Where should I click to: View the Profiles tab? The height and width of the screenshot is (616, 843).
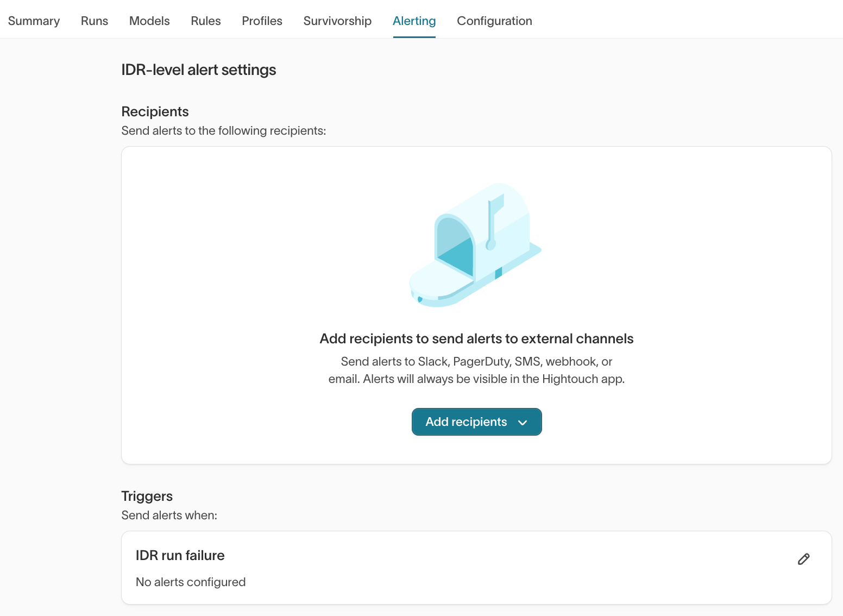coord(262,21)
